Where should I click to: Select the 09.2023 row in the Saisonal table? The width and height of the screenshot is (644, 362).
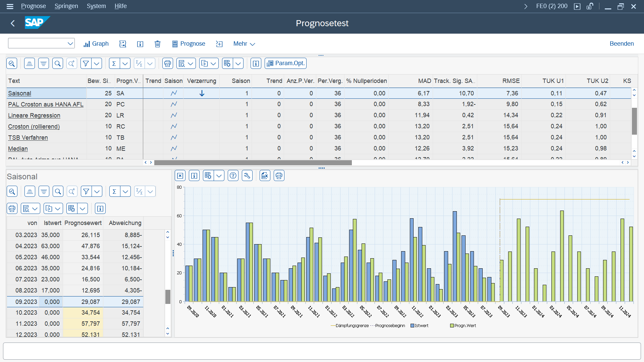[x=75, y=302]
